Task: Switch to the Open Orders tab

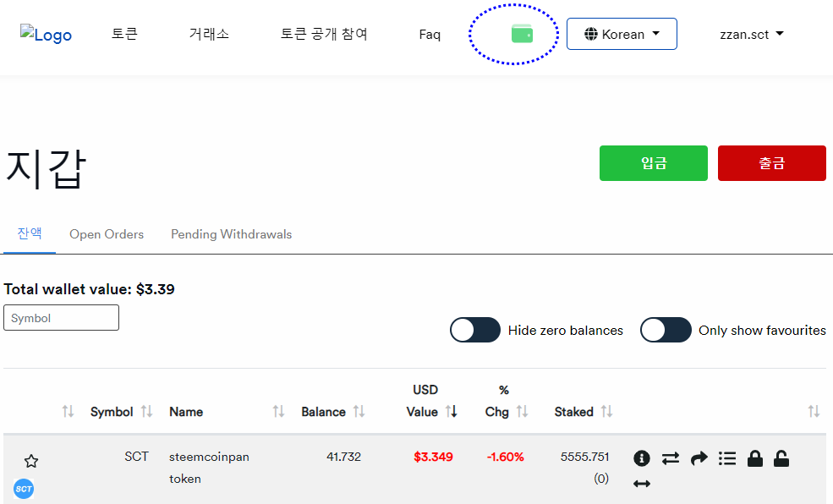Action: tap(107, 234)
